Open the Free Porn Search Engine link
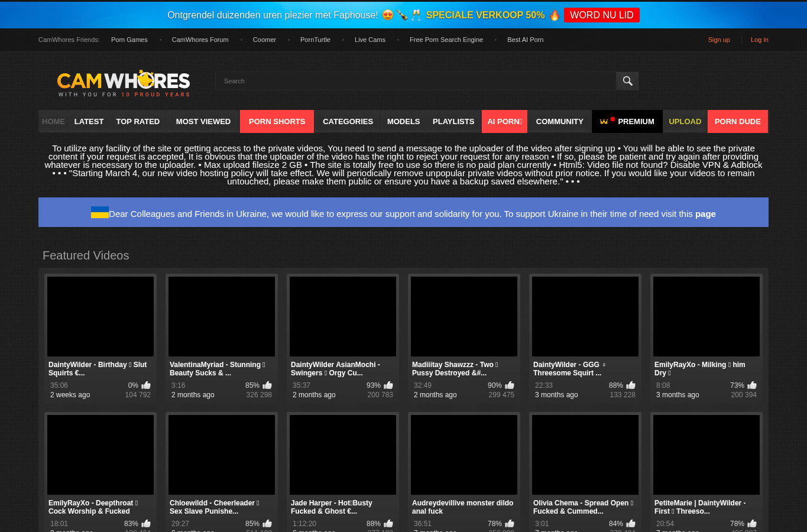807x532 pixels. click(x=446, y=40)
